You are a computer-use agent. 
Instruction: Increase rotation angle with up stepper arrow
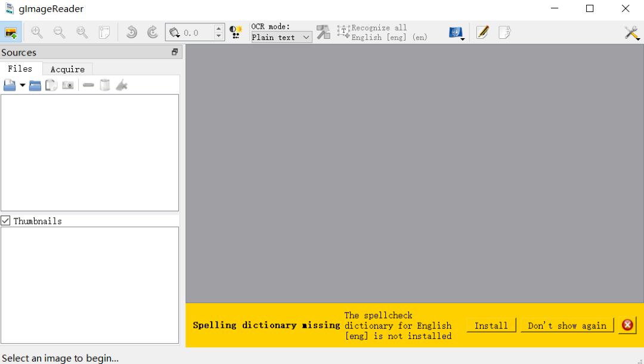pos(219,29)
